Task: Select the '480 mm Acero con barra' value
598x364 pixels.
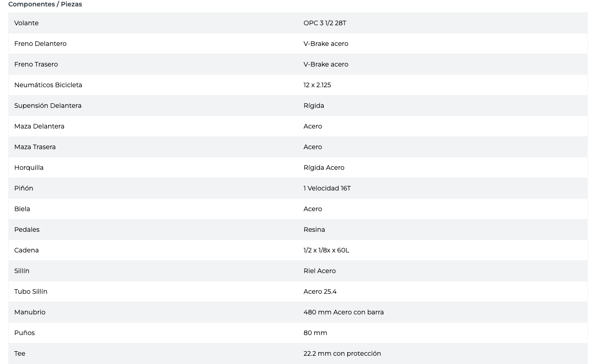Action: point(344,312)
